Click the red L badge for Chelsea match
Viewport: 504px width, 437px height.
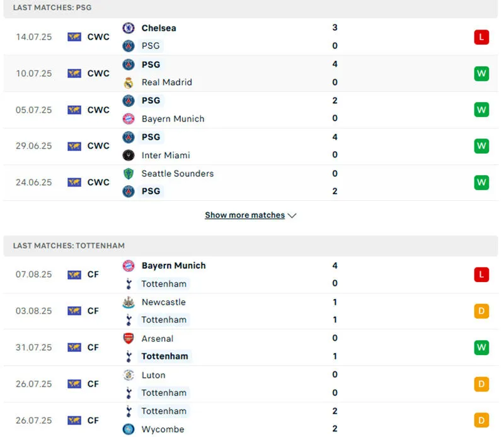[x=481, y=37]
